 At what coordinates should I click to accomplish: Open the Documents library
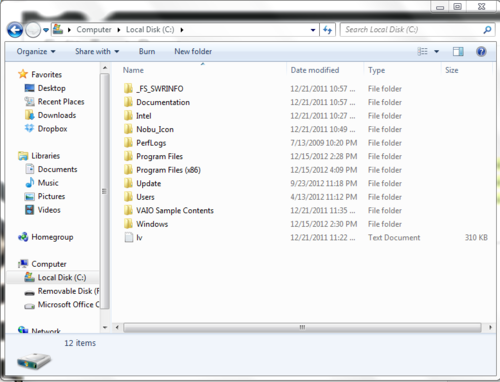pyautogui.click(x=57, y=169)
